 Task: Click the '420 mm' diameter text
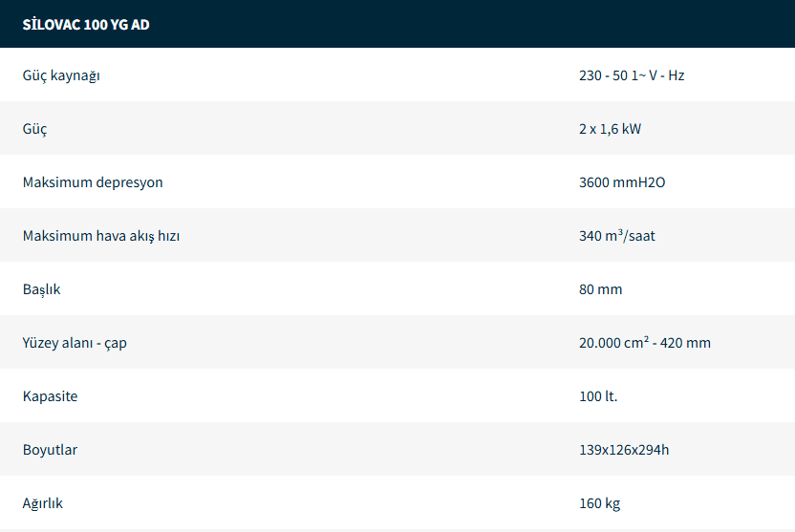click(689, 343)
